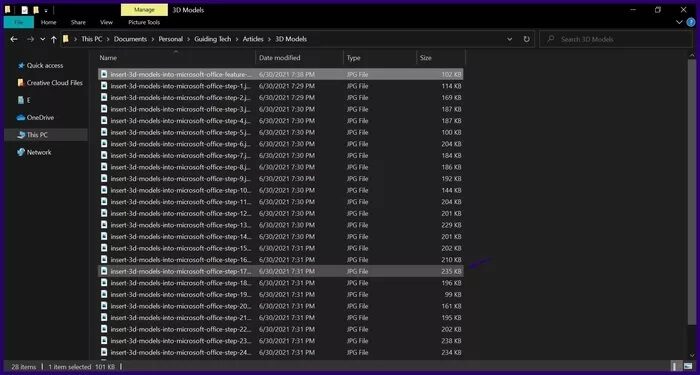The width and height of the screenshot is (700, 375).
Task: Select the office-step-2 JPG file
Action: [x=280, y=97]
